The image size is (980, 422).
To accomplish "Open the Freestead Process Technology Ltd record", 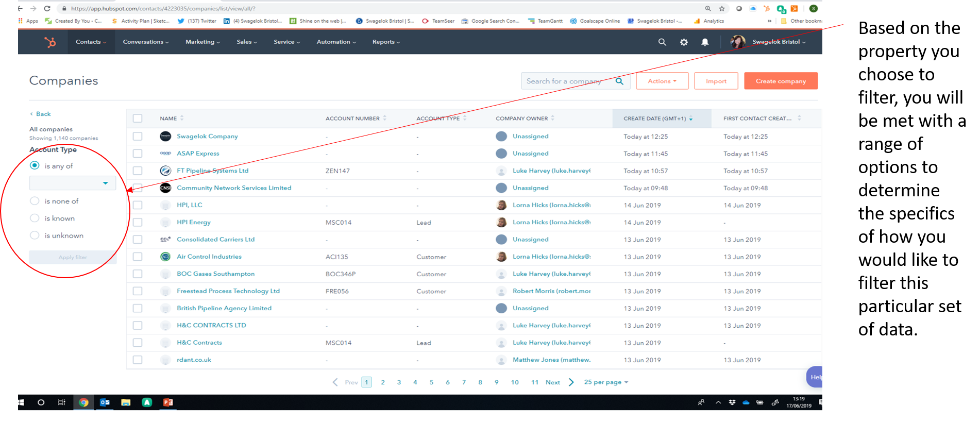I will coord(228,291).
